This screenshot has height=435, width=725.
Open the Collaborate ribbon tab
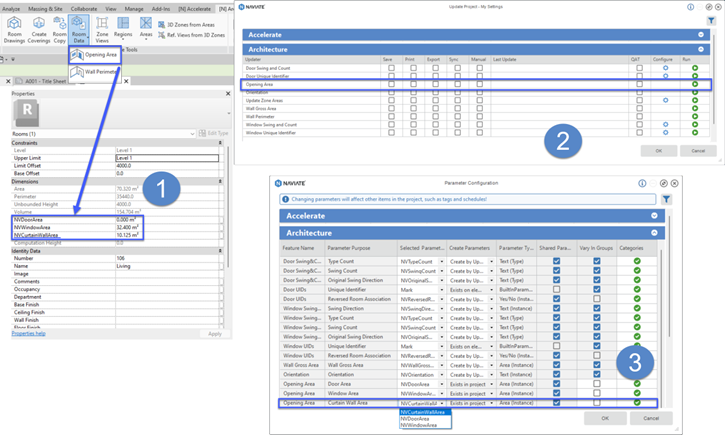(x=84, y=9)
